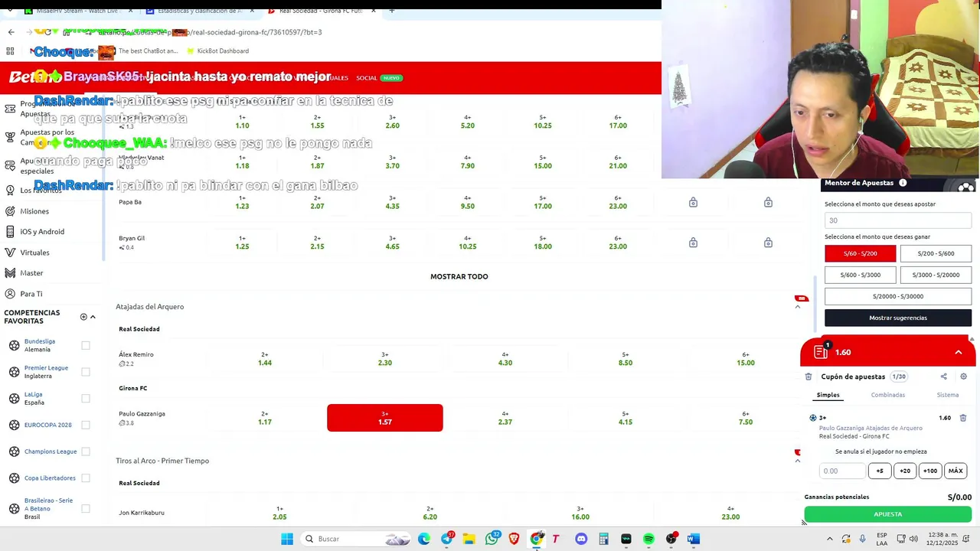The height and width of the screenshot is (551, 980).
Task: Open Spotify from taskbar
Action: tap(648, 539)
